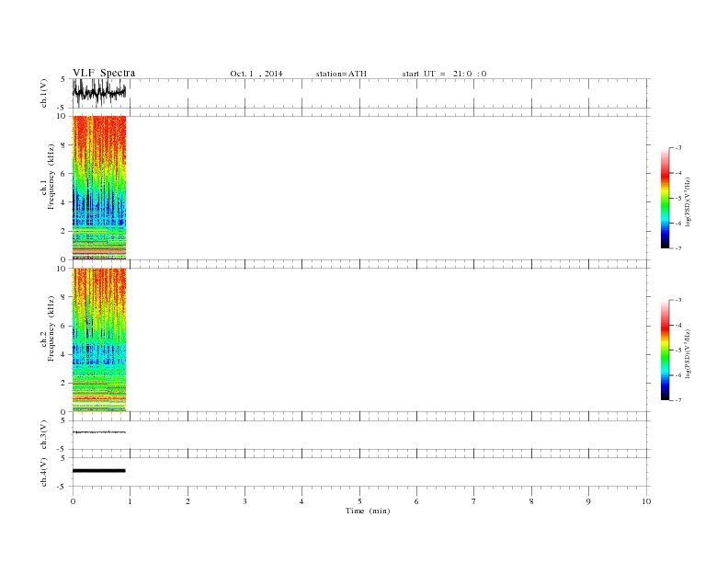Click the "Time (min)" x-axis label
The height and width of the screenshot is (563, 728).
(x=368, y=511)
